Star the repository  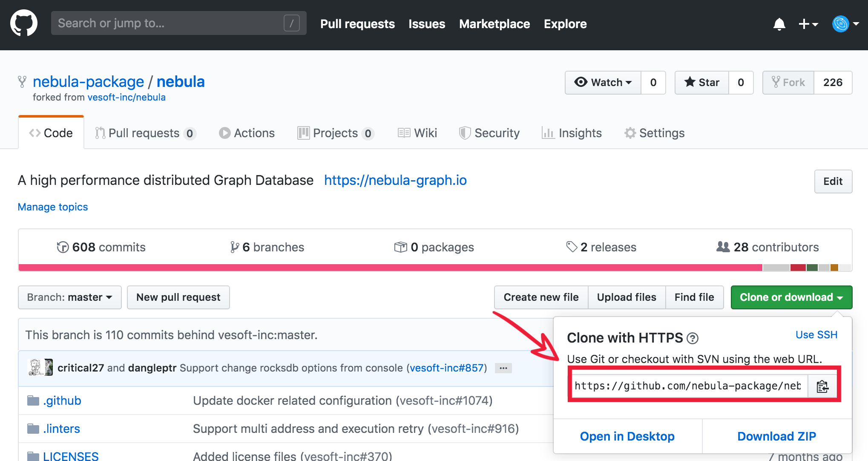point(702,82)
